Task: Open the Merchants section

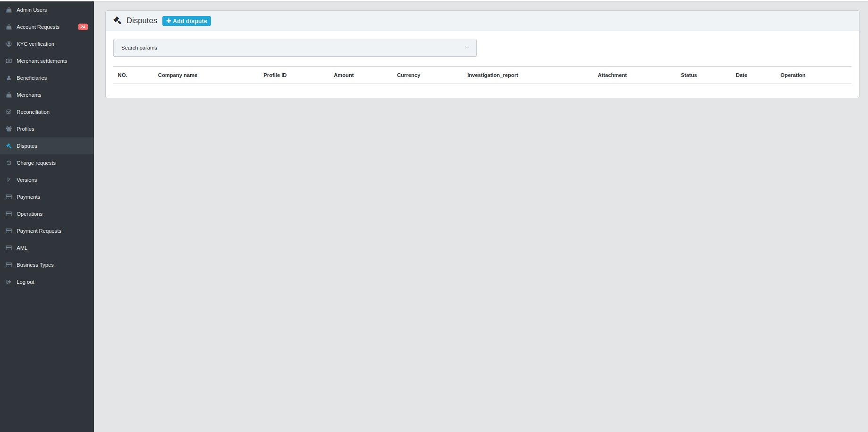Action: point(47,95)
